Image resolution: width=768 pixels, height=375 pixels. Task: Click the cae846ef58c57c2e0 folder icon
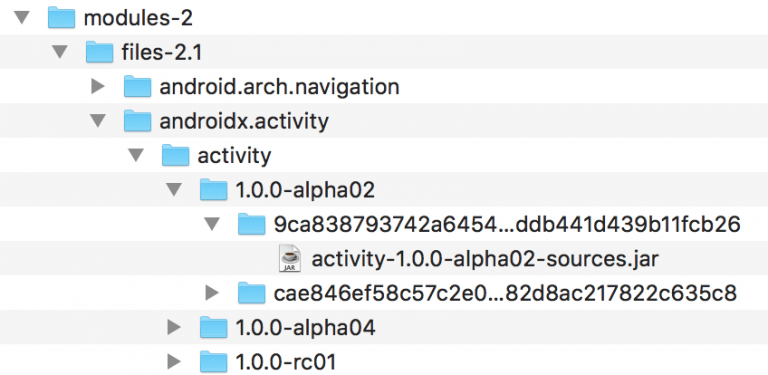click(x=252, y=293)
